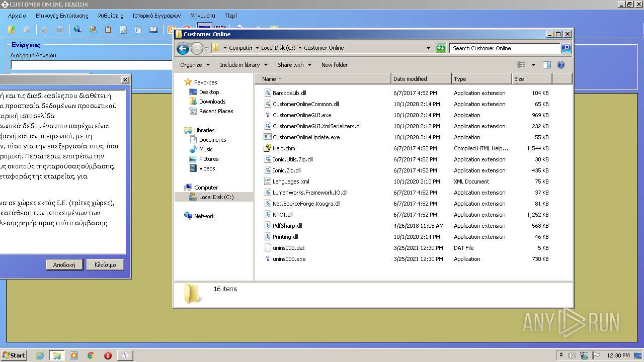Screen dimensions: 644x362
Task: Select Recent Places in navigation pane
Action: coord(216,111)
